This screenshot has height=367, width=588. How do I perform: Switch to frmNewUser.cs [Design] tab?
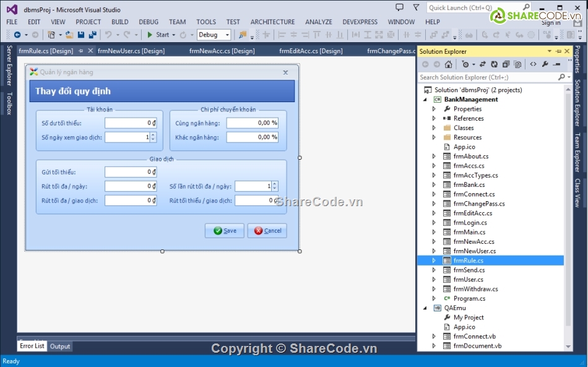click(131, 51)
